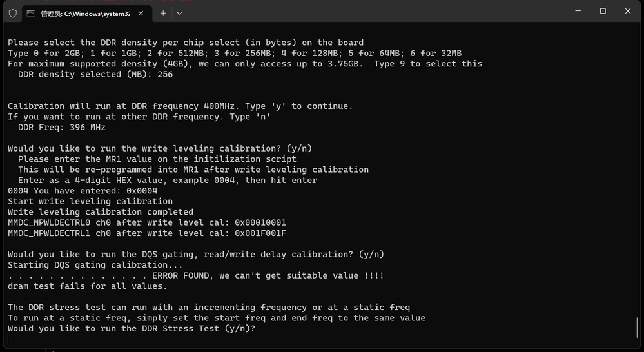Click the "DDR Freq: 396 MHz" line
Viewport: 644px width, 352px height.
pos(62,128)
